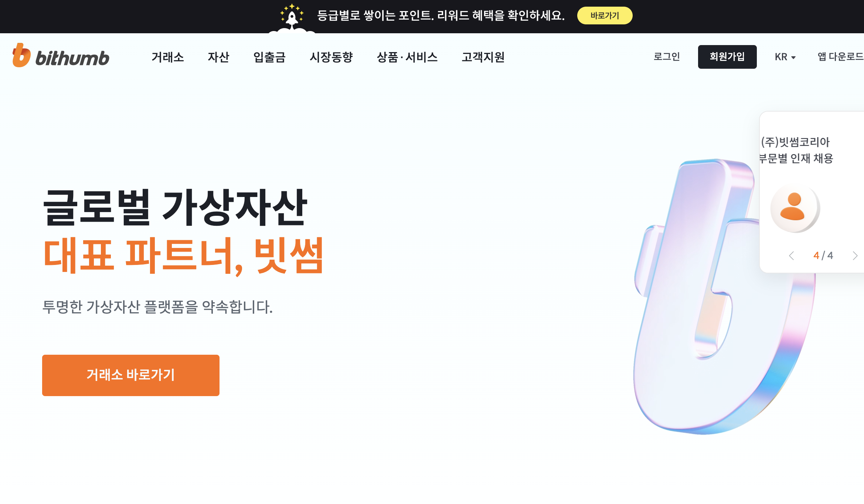Image resolution: width=864 pixels, height=504 pixels.
Task: Open the 빗썸코리아 인재 채용 card
Action: [x=812, y=192]
